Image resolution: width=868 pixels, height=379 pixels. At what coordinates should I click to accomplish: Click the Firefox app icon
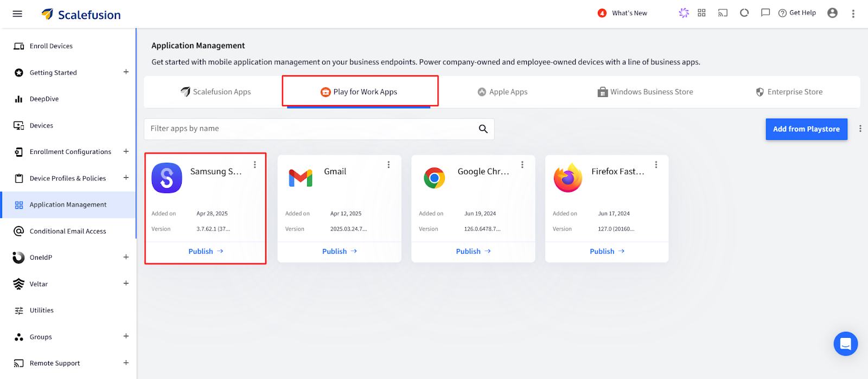567,178
